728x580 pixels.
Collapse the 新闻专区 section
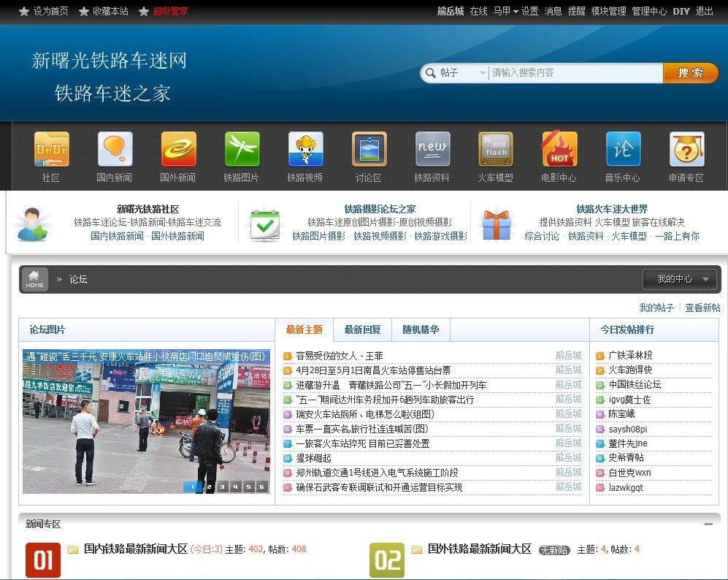click(708, 524)
